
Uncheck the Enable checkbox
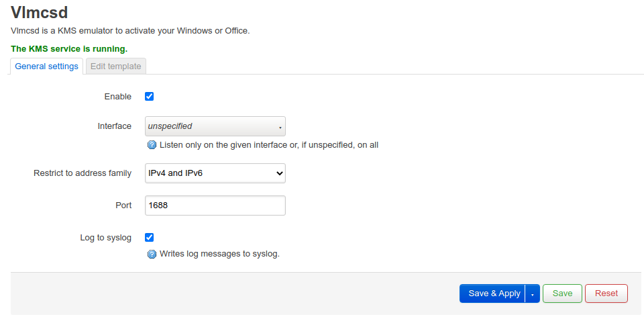150,97
